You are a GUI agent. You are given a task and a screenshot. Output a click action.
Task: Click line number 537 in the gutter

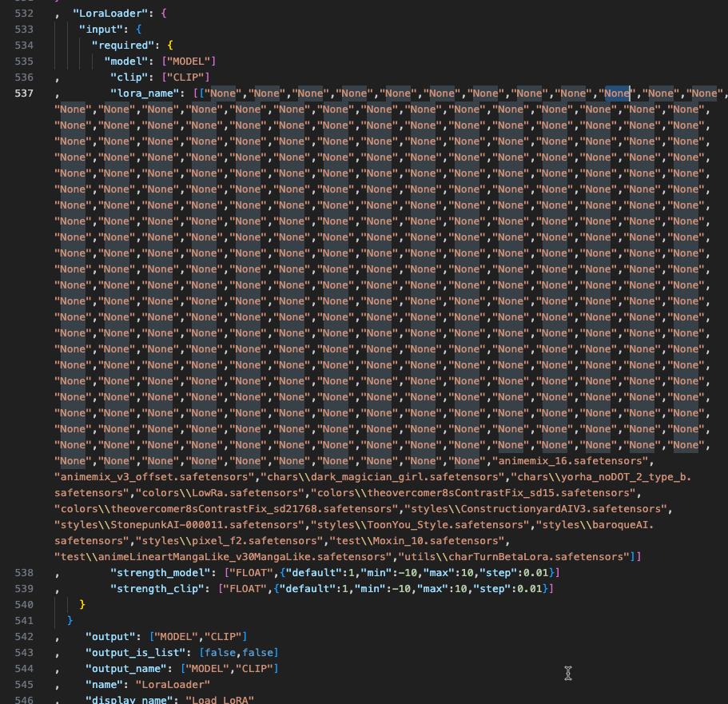(24, 93)
